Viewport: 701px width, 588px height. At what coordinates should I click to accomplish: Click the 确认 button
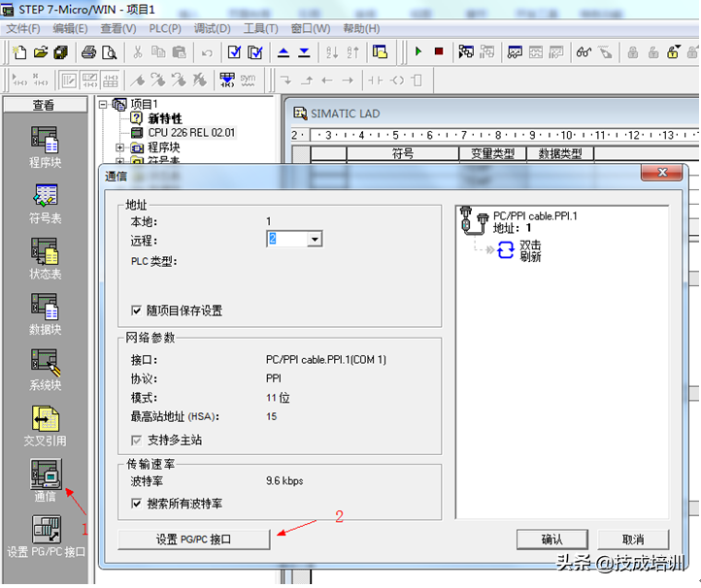pos(551,539)
